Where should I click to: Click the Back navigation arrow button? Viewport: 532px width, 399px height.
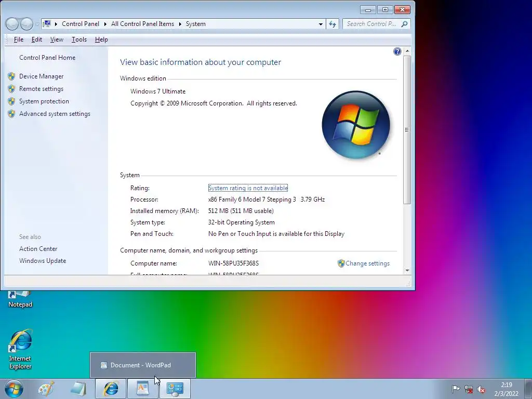[x=12, y=24]
